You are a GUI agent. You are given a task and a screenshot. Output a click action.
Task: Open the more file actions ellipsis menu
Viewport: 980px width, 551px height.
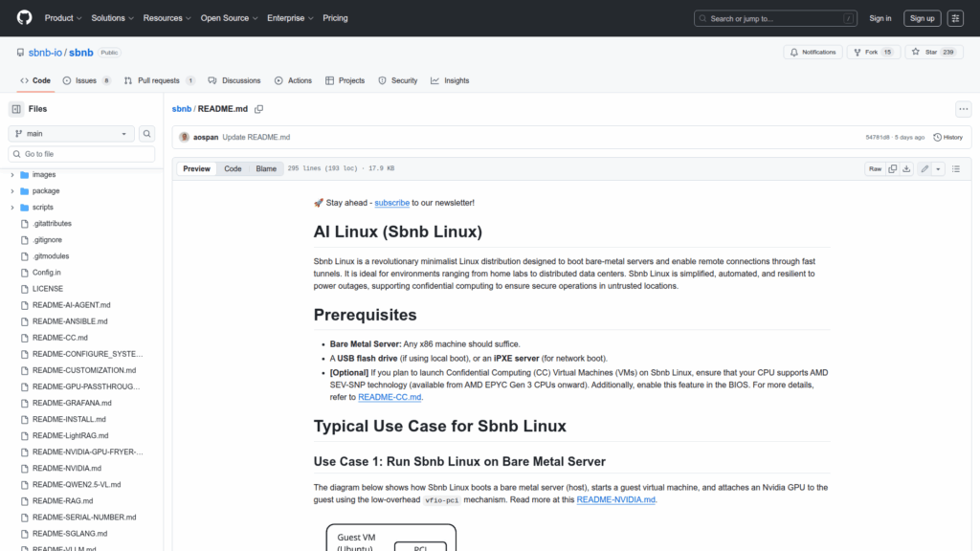(963, 109)
